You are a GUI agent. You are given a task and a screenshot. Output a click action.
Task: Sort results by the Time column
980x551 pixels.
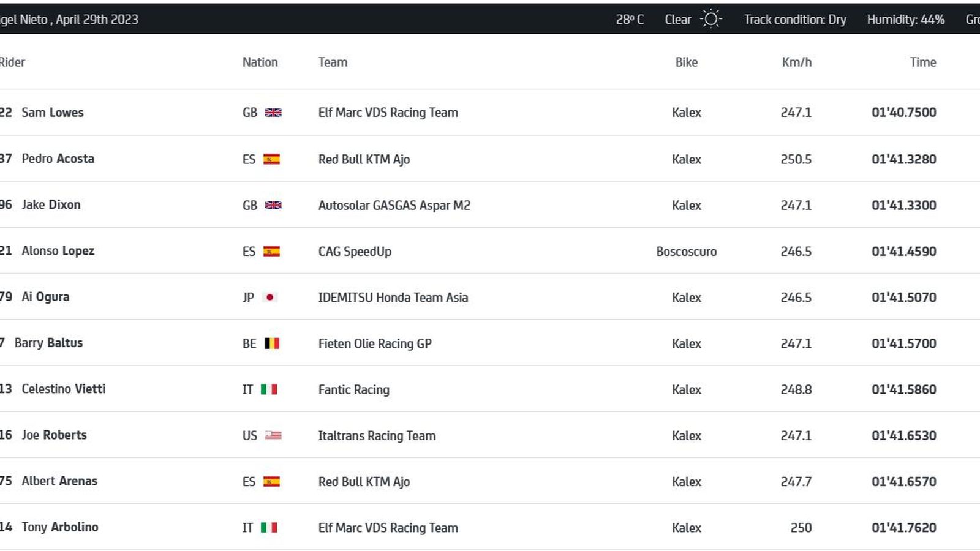(922, 62)
